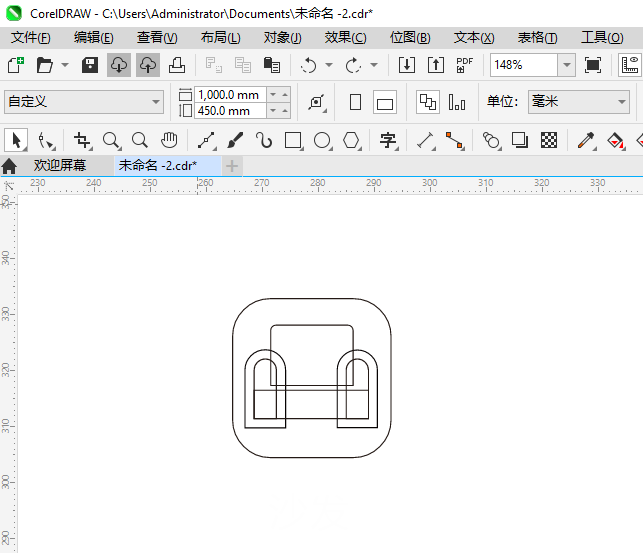The image size is (643, 553).
Task: Open a file with folder icon
Action: pyautogui.click(x=44, y=65)
